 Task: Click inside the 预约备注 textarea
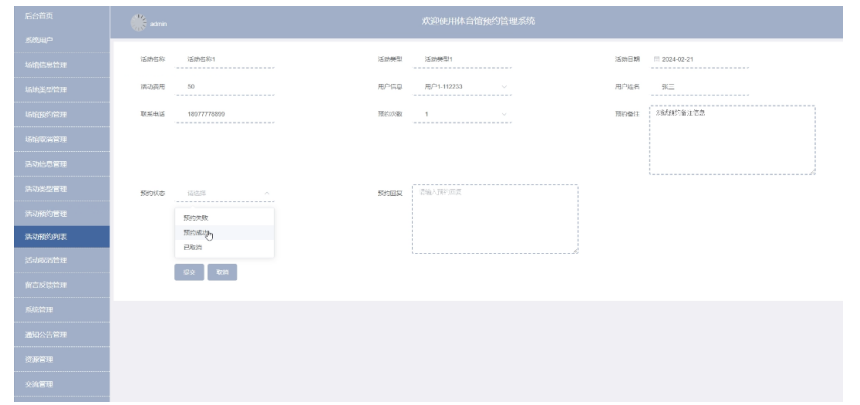tap(732, 140)
